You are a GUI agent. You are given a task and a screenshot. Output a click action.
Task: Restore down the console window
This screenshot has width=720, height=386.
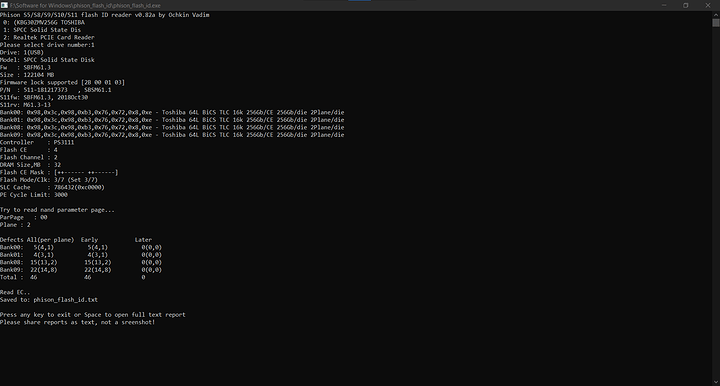point(686,5)
